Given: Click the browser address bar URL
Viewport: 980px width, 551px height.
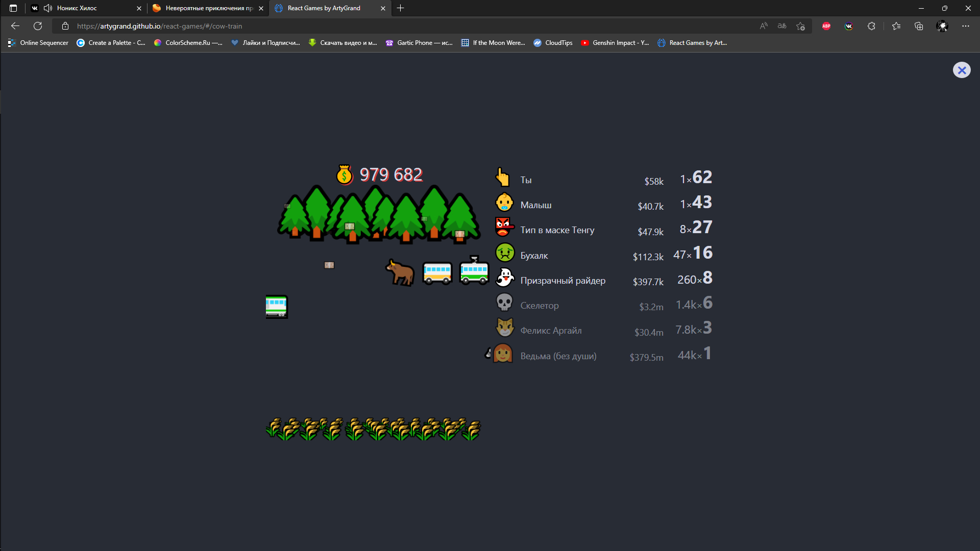Looking at the screenshot, I should coord(159,26).
